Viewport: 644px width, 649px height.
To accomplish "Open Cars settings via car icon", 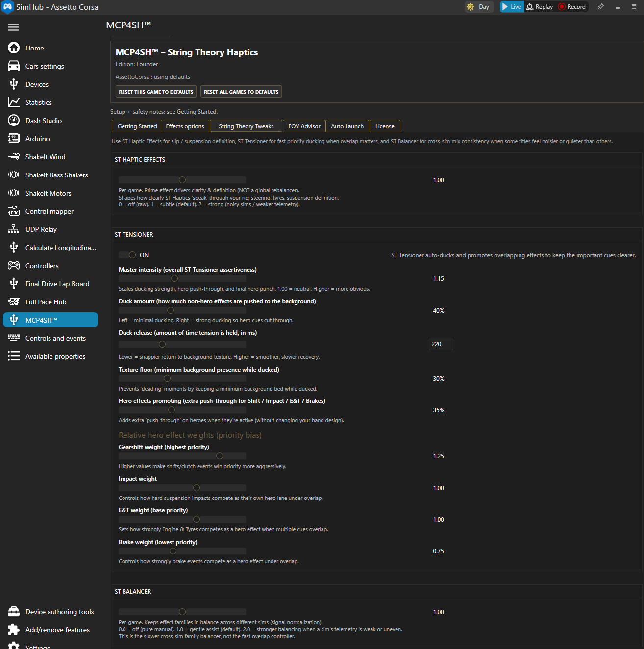I will (x=14, y=66).
